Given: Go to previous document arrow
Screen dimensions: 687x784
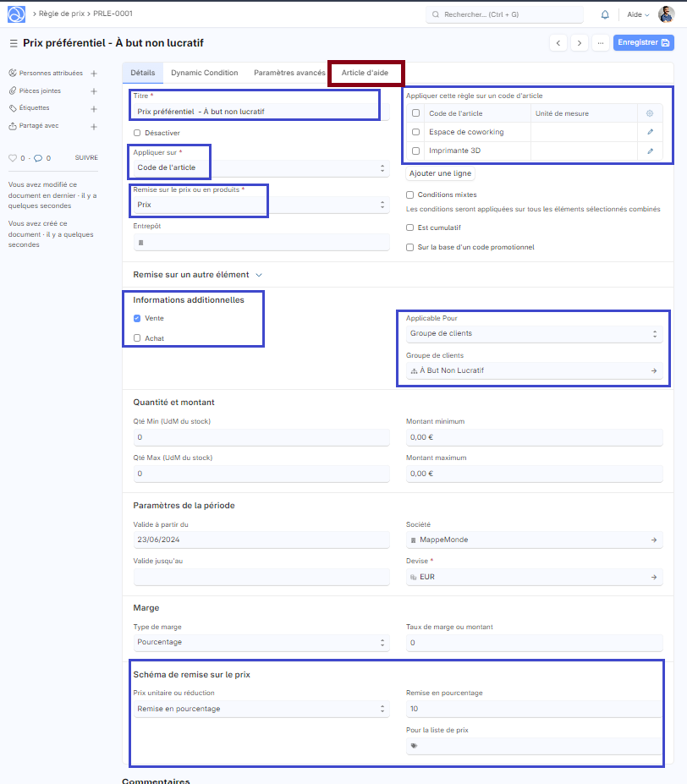Looking at the screenshot, I should point(558,43).
